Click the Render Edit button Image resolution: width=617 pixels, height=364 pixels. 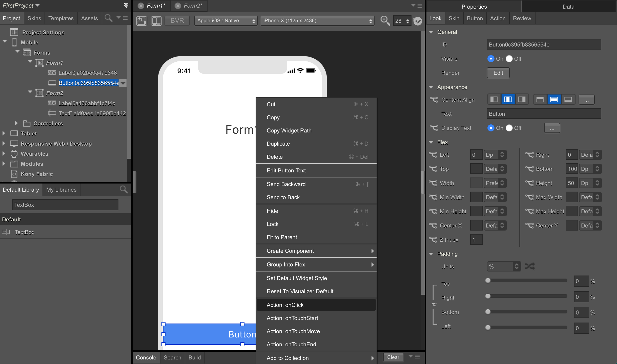click(498, 73)
